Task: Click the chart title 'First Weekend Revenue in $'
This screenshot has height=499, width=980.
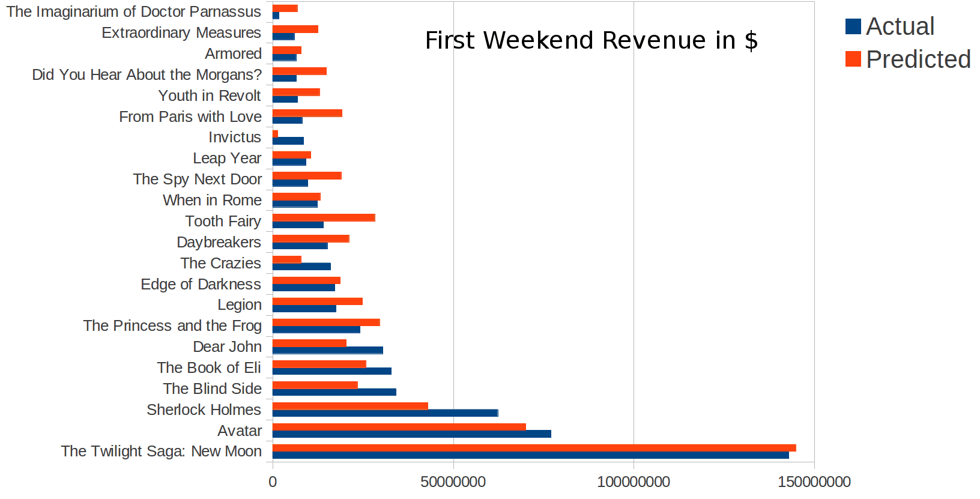Action: pyautogui.click(x=591, y=40)
